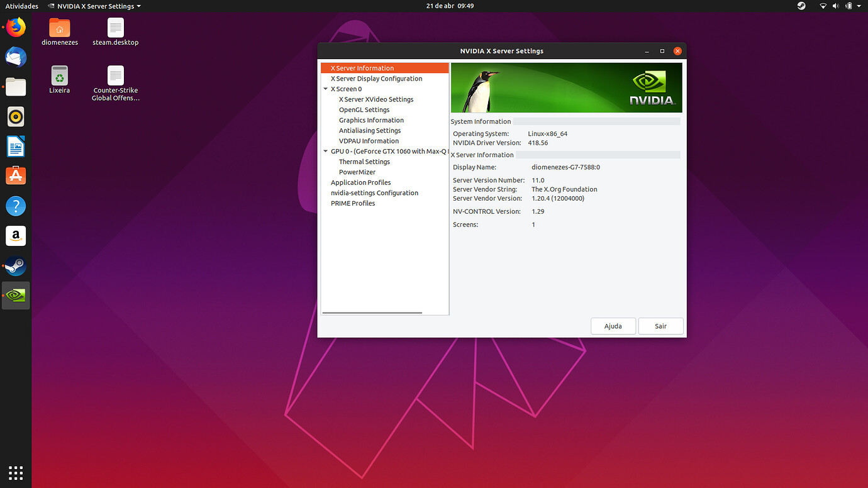Open the NVIDIA X Server Settings app menu
The height and width of the screenshot is (488, 868).
click(x=94, y=6)
